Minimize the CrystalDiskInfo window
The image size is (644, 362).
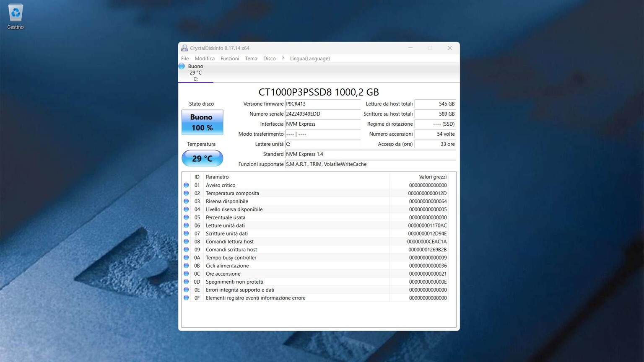click(x=410, y=48)
